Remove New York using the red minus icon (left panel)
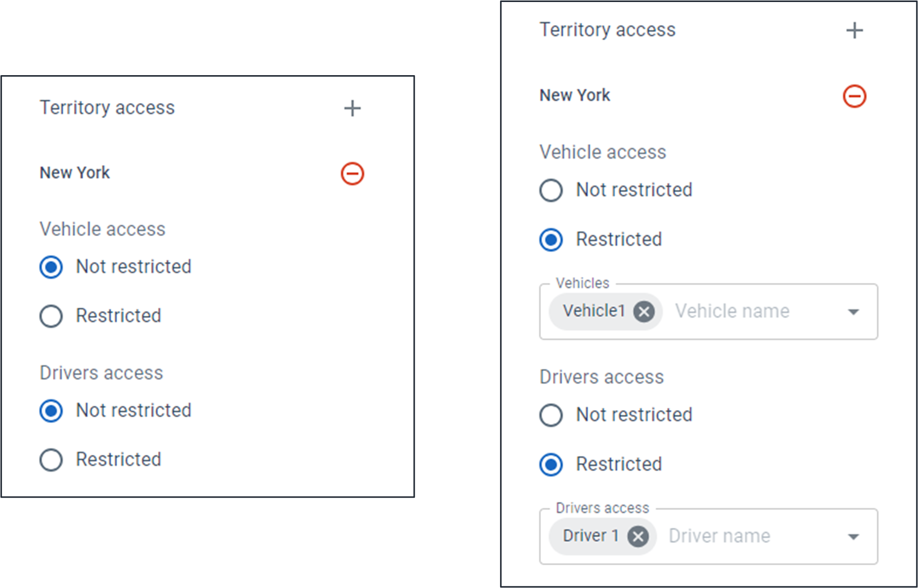The width and height of the screenshot is (918, 588). [x=352, y=173]
